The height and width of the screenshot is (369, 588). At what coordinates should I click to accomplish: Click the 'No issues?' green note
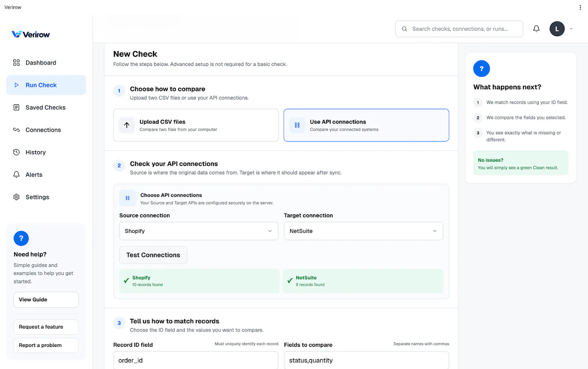(x=521, y=163)
